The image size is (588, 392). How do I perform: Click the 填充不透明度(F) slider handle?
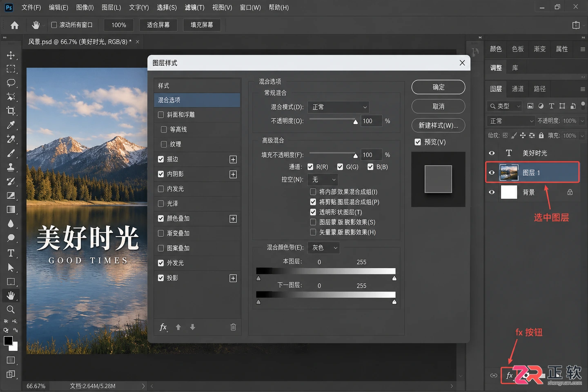click(x=355, y=156)
